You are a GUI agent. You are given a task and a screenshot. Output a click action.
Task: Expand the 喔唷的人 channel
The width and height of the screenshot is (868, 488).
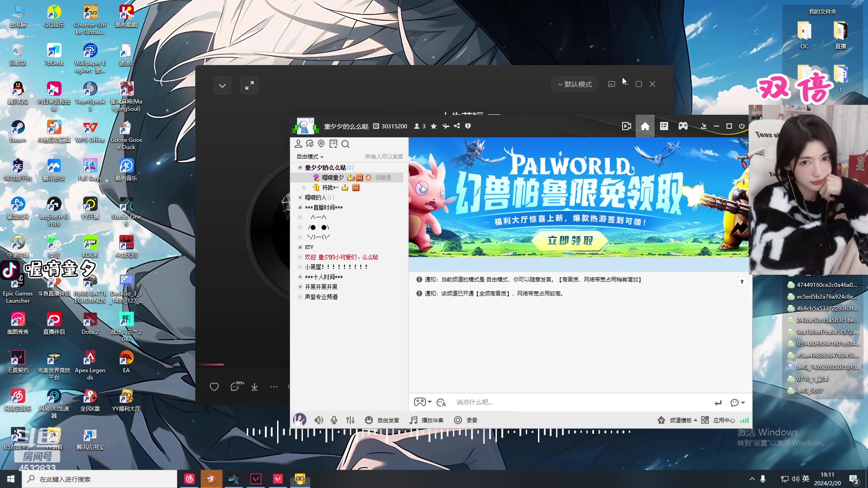[300, 197]
